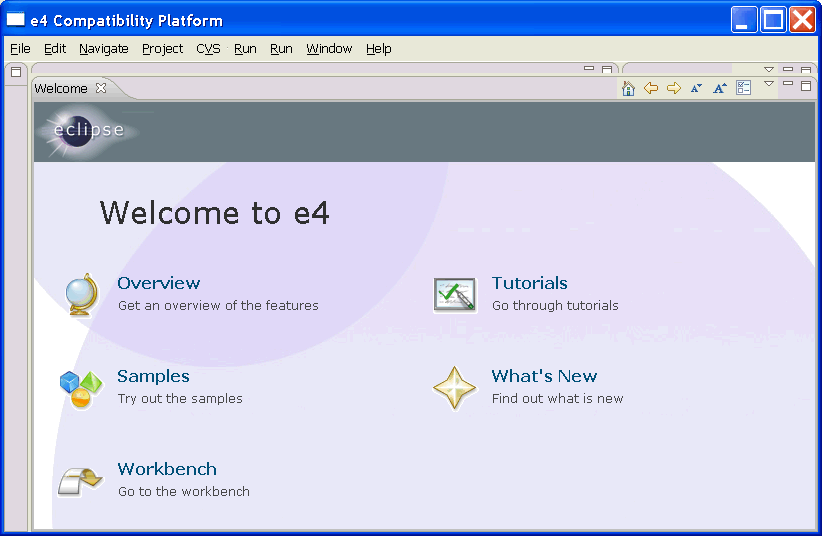Navigate back with the left arrow
This screenshot has height=536, width=822.
[x=651, y=88]
